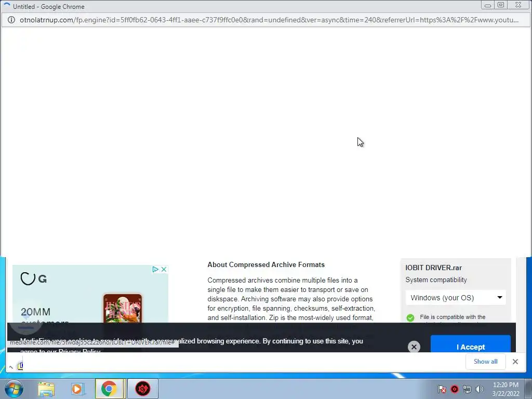Maximize the Untitled Chrome popup window
Screen dimensions: 532x399
[501, 5]
